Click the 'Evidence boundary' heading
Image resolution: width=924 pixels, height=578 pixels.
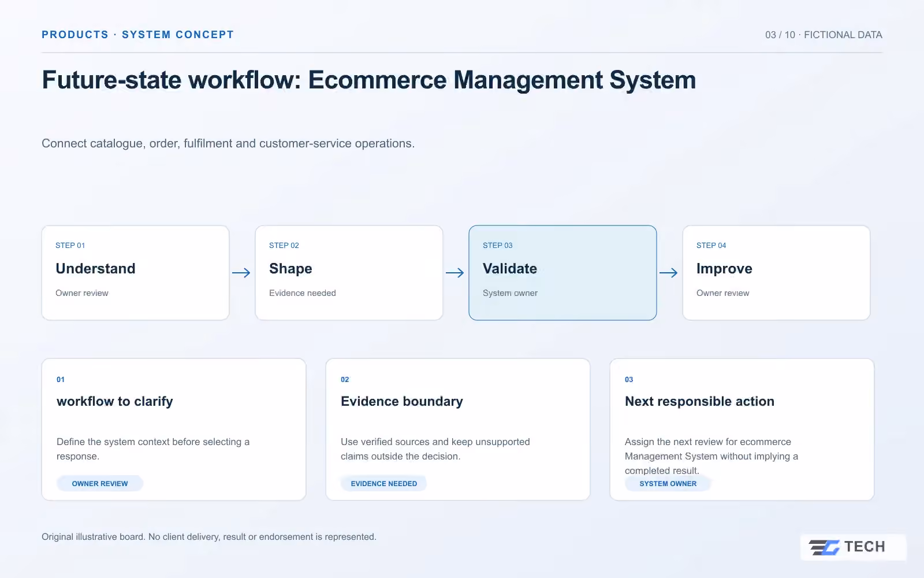[402, 401]
